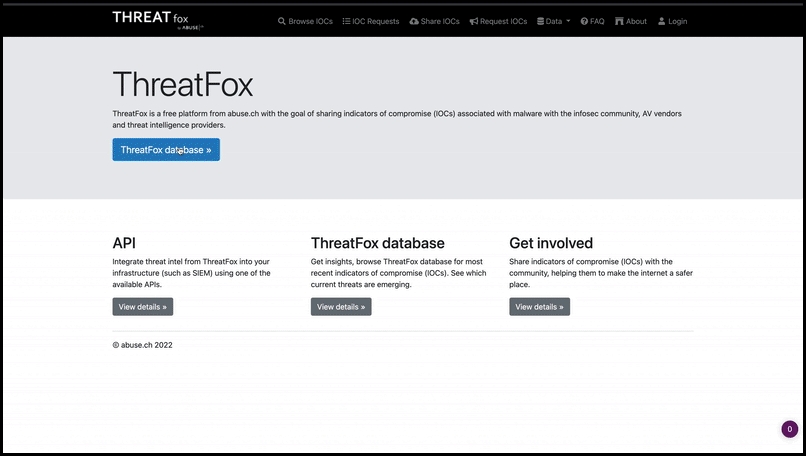806x456 pixels.
Task: View details under Get involved section
Action: click(x=539, y=307)
